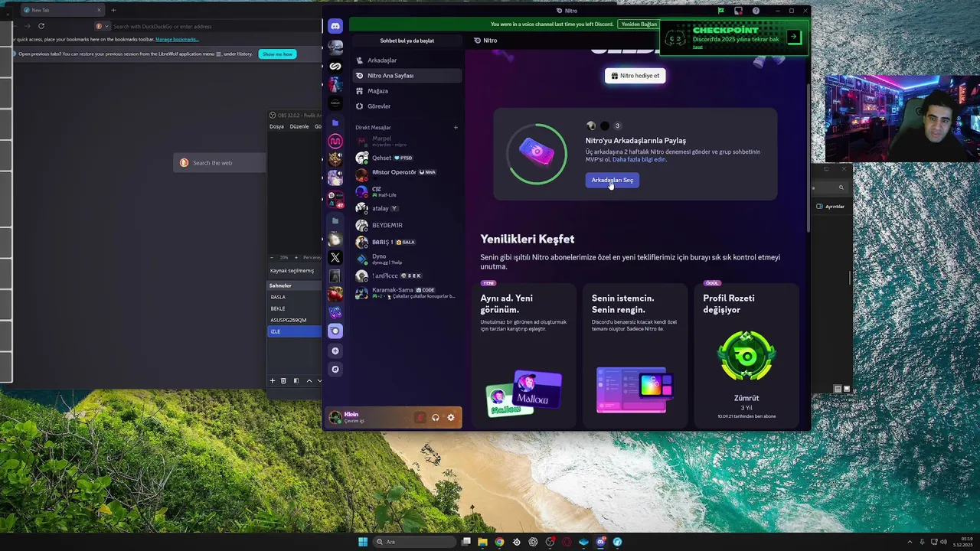Remove scene with OBS trash icon
980x551 pixels.
click(x=283, y=380)
